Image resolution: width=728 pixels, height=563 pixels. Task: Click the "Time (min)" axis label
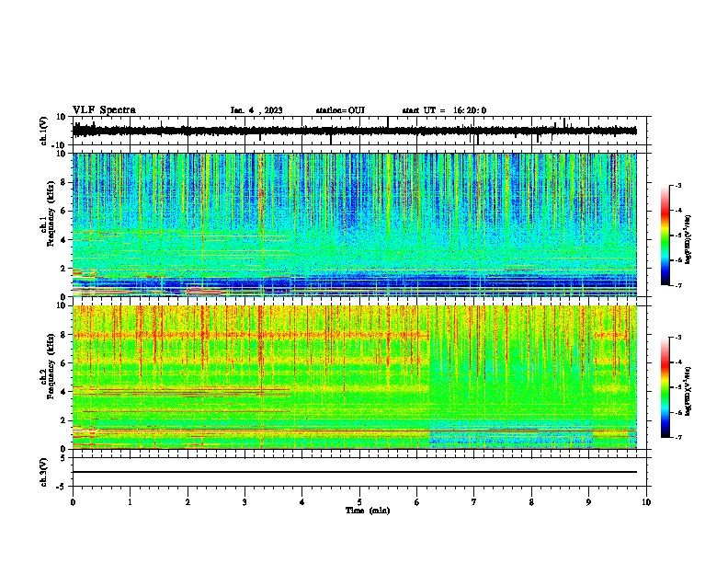click(x=368, y=511)
